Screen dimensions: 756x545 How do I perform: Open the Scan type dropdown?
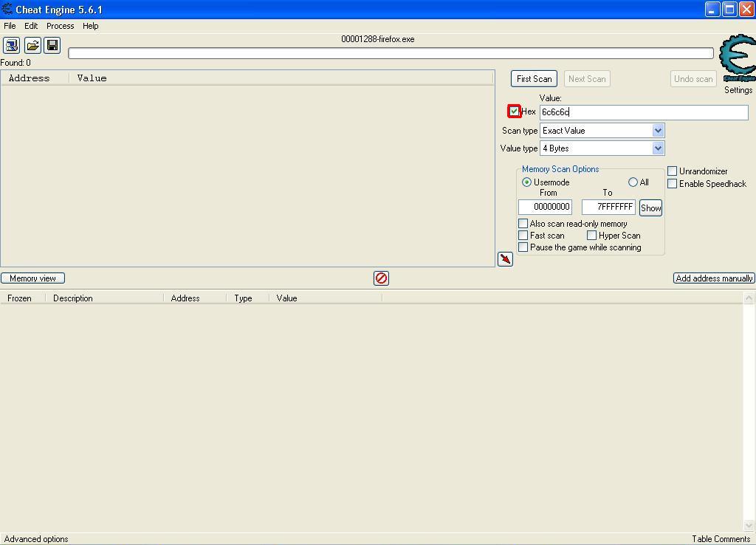[657, 130]
